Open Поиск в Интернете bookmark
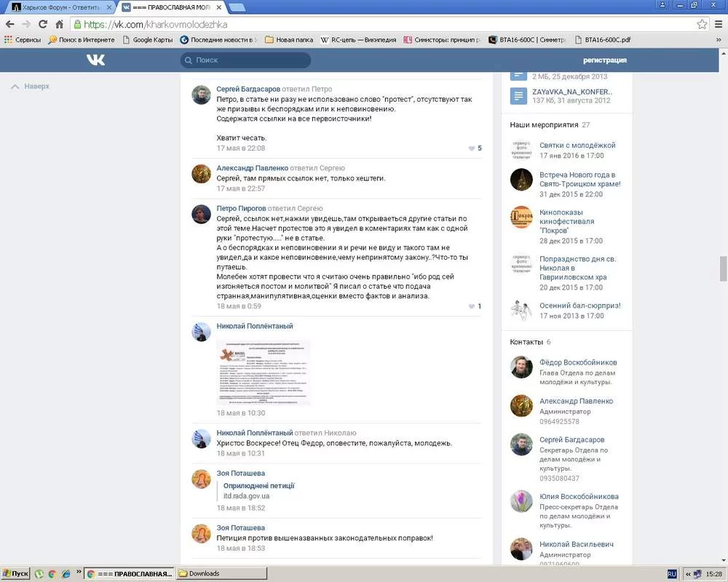The height and width of the screenshot is (582, 728). point(82,40)
